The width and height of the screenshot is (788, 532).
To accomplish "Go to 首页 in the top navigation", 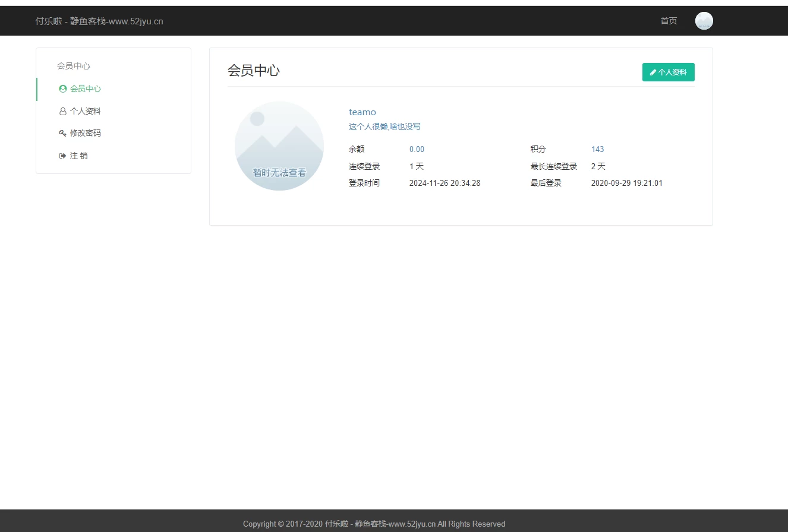I will [x=669, y=21].
